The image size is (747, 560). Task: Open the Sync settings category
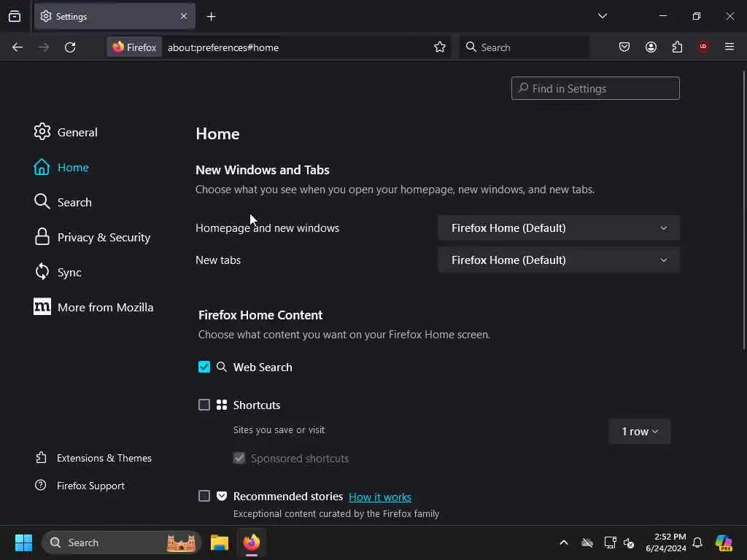58,273
